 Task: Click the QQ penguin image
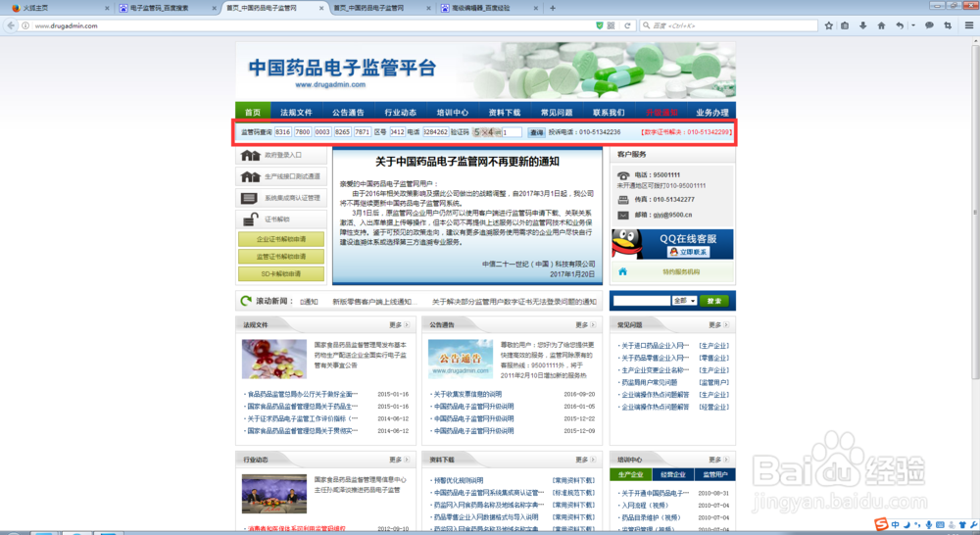(x=627, y=244)
